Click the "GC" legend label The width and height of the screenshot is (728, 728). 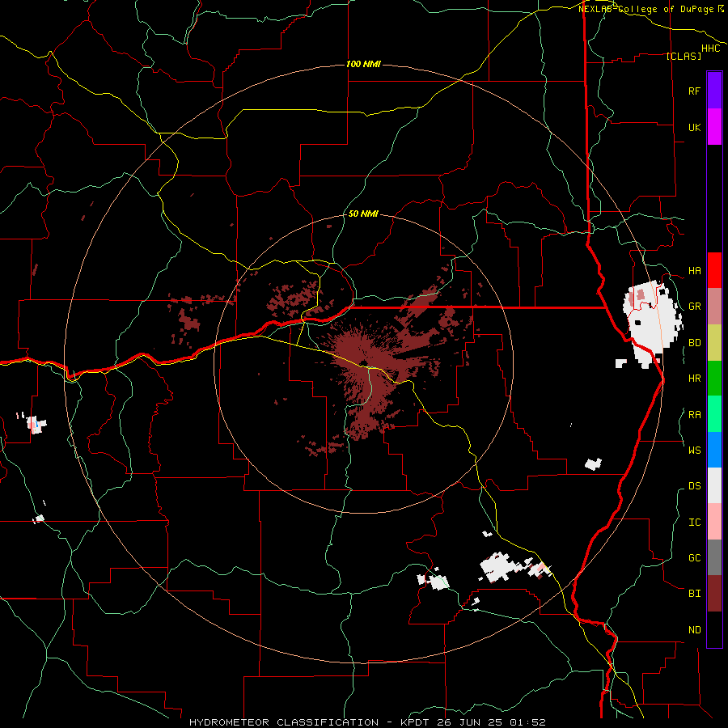(x=695, y=557)
